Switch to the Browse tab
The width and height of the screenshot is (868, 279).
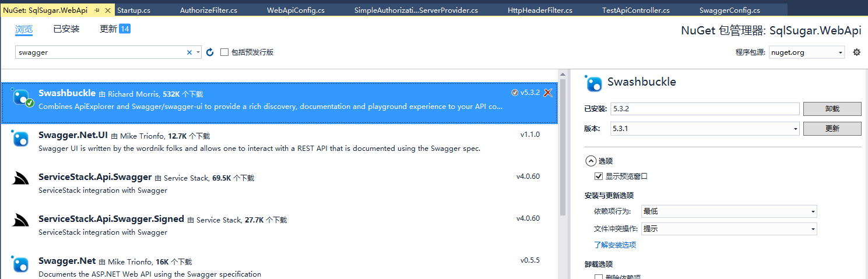click(x=24, y=29)
